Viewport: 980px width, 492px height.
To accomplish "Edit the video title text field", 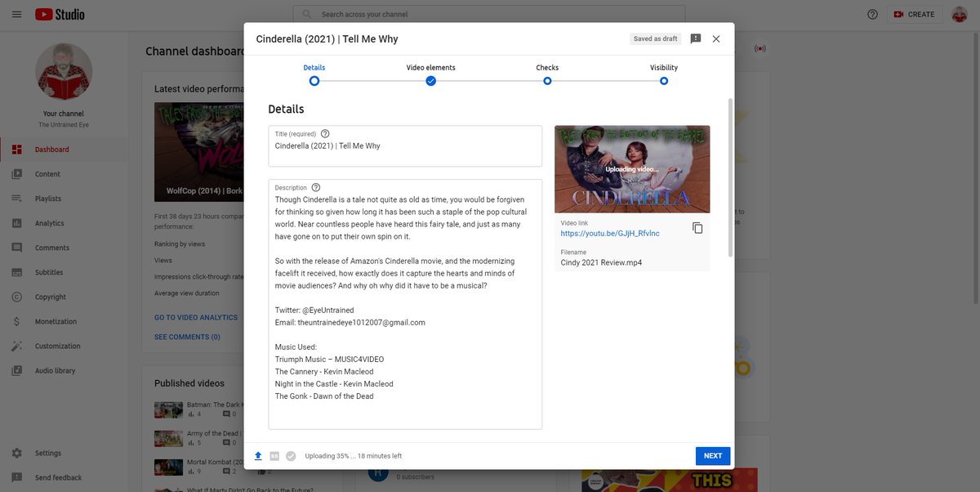I will [x=405, y=146].
